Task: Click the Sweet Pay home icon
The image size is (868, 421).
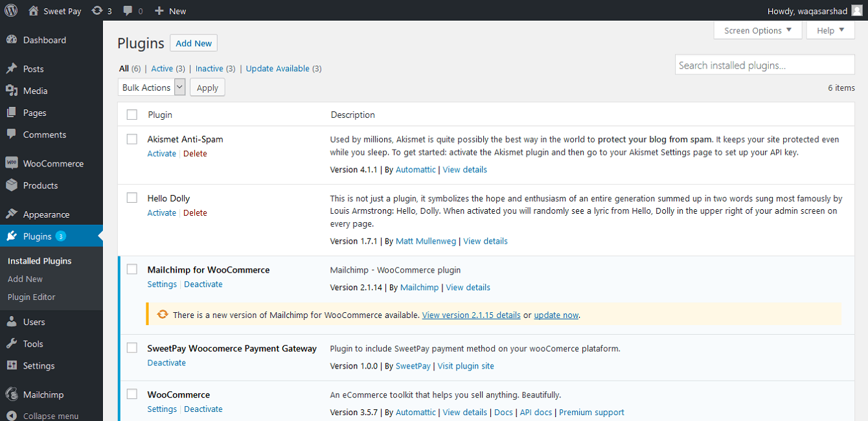Action: 34,10
